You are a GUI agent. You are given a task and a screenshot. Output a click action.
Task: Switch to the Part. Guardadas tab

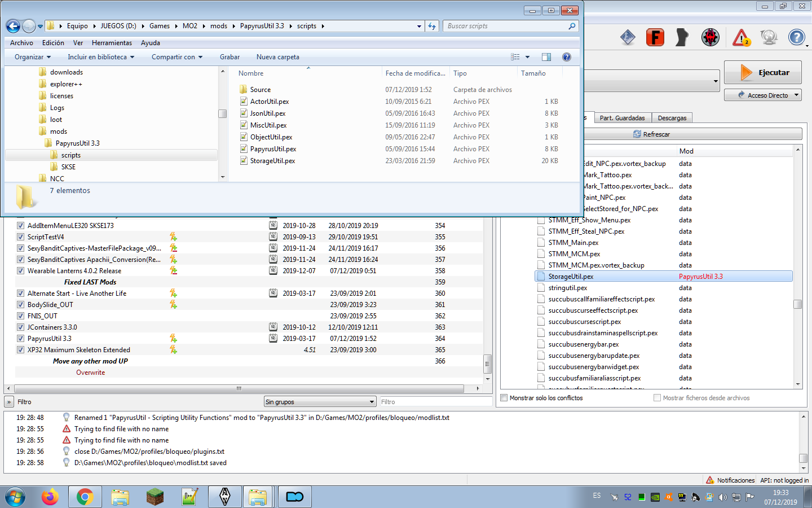[622, 118]
